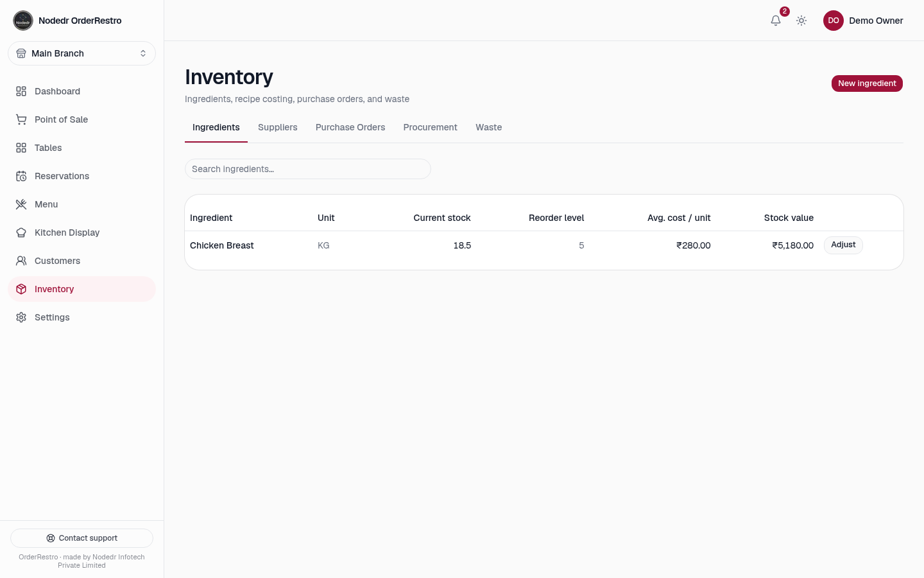This screenshot has width=924, height=578.
Task: Click the reorder level value 5
Action: point(581,245)
